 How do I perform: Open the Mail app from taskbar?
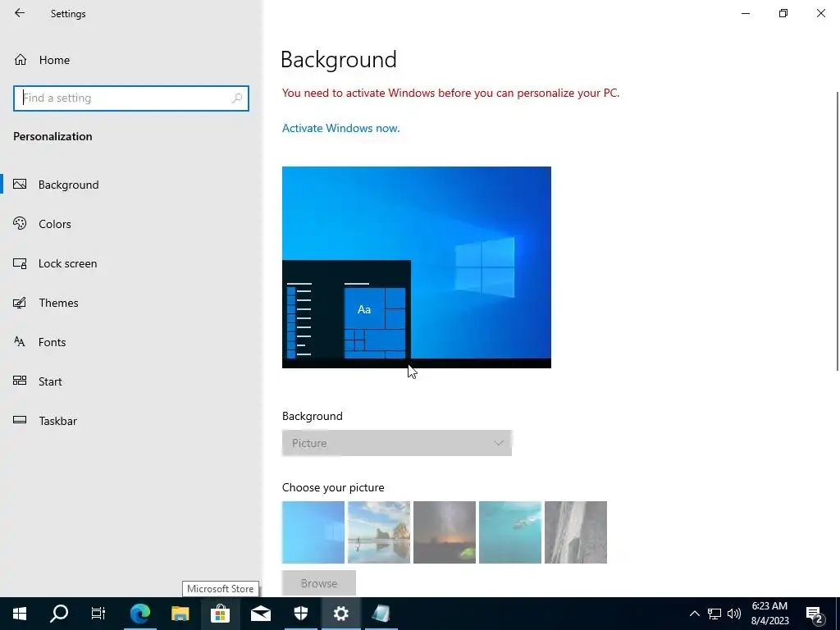click(x=260, y=614)
